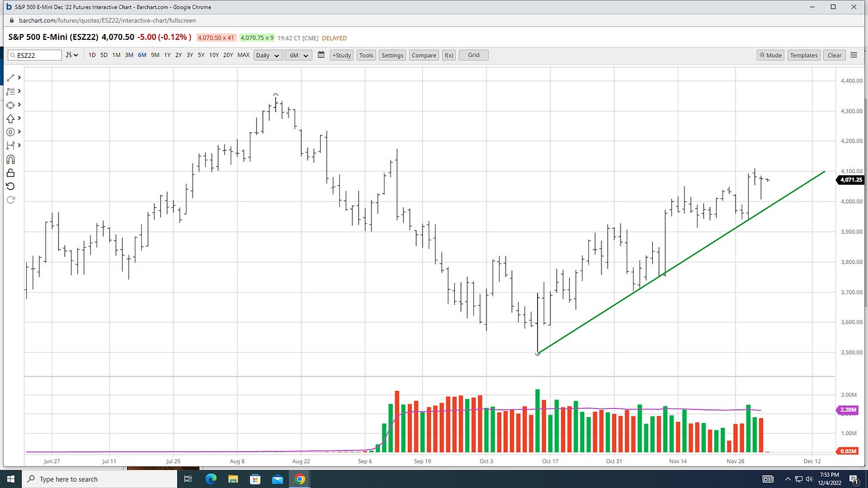The image size is (868, 488).
Task: Open the Mail app from the taskbar
Action: 277,478
